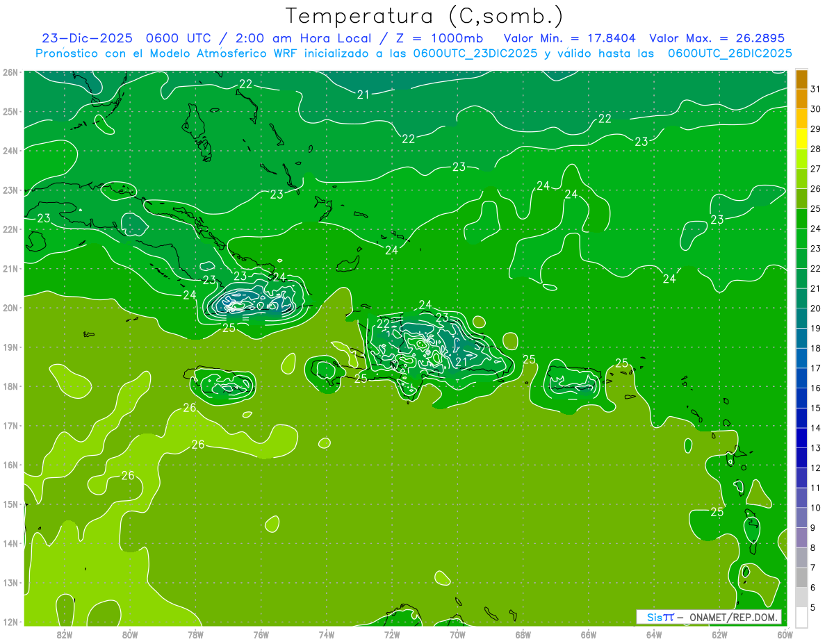Image resolution: width=834 pixels, height=644 pixels.
Task: Pick the blue swatch between 16 and 17
Action: coord(801,378)
